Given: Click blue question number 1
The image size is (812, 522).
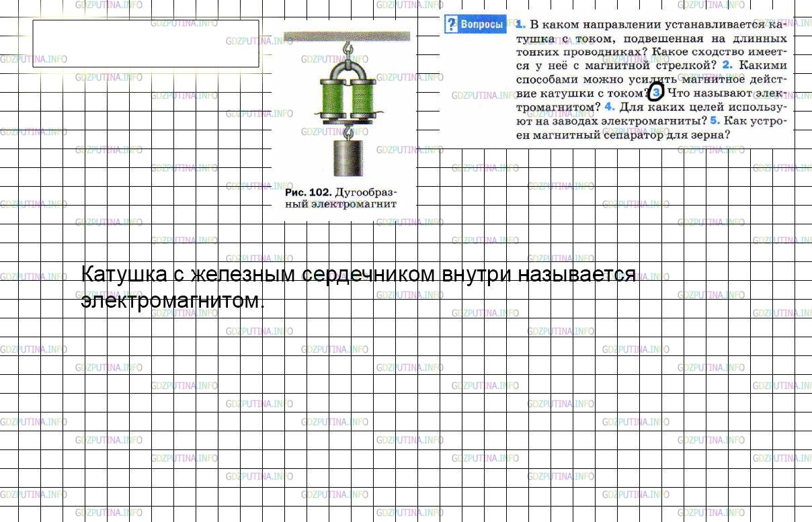Looking at the screenshot, I should pos(520,25).
